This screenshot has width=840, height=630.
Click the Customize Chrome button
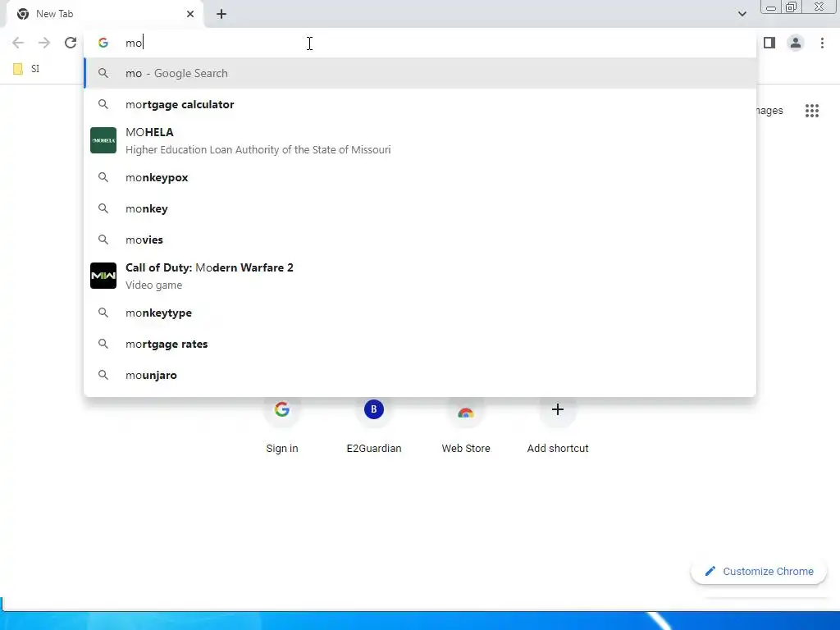pyautogui.click(x=759, y=572)
